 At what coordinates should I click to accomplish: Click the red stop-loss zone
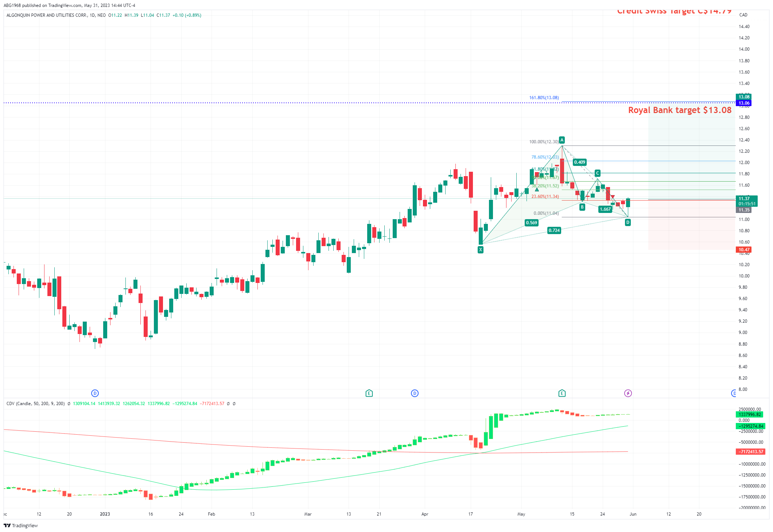(692, 225)
